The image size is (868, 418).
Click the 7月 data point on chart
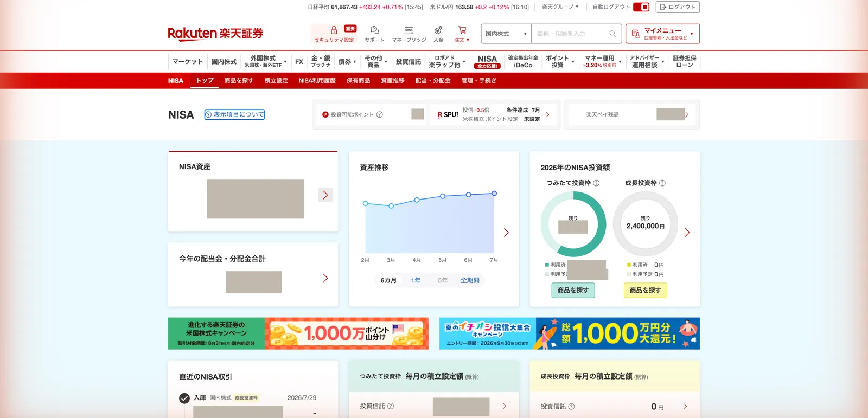click(494, 194)
